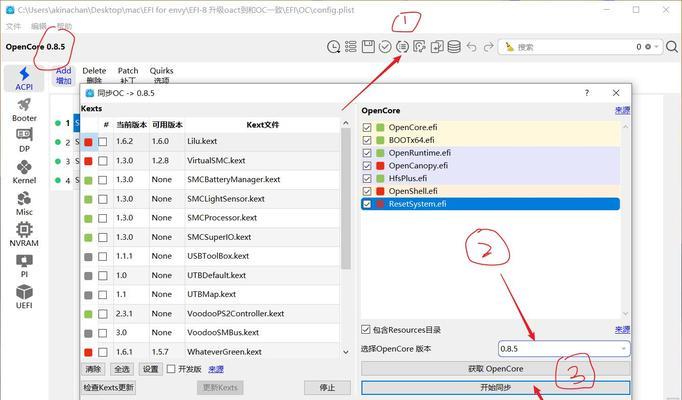Click the 来源 link beside 包含Resources目录

[622, 330]
